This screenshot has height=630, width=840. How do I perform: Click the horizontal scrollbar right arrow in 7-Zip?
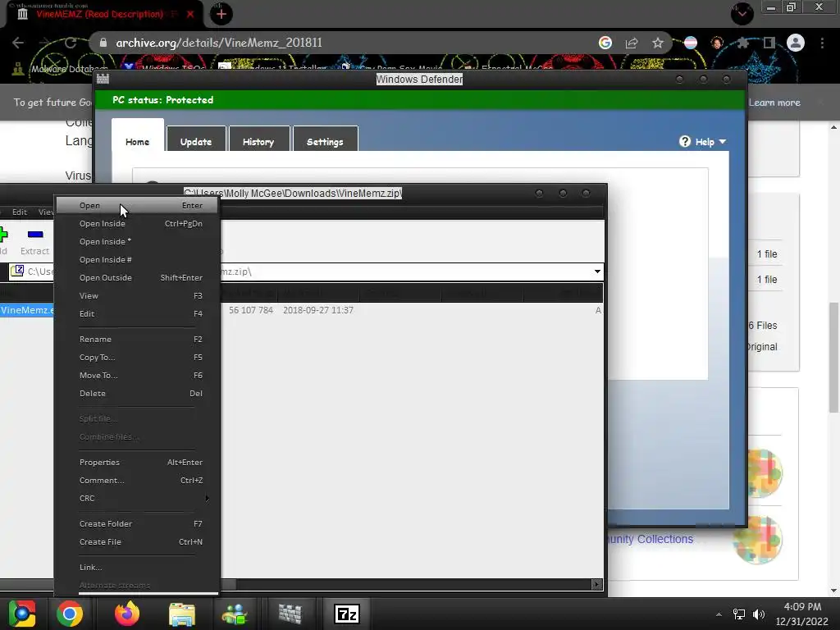coord(596,584)
